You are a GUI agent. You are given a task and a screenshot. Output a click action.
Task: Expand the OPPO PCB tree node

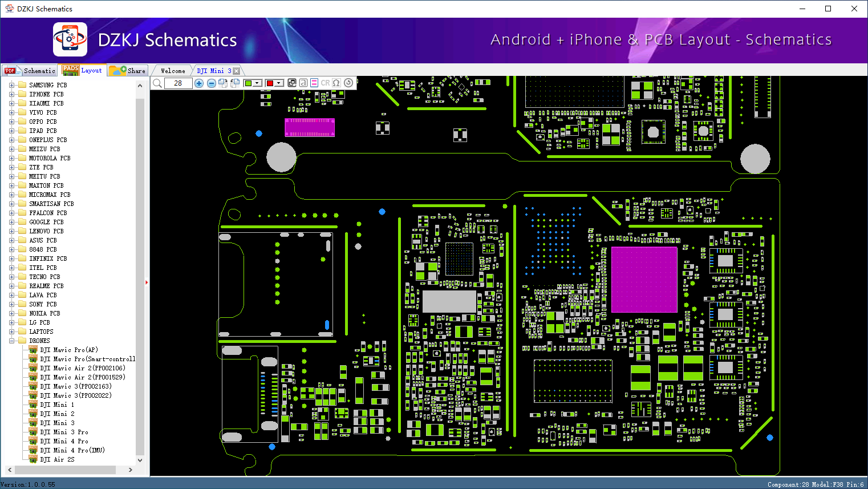pos(11,122)
